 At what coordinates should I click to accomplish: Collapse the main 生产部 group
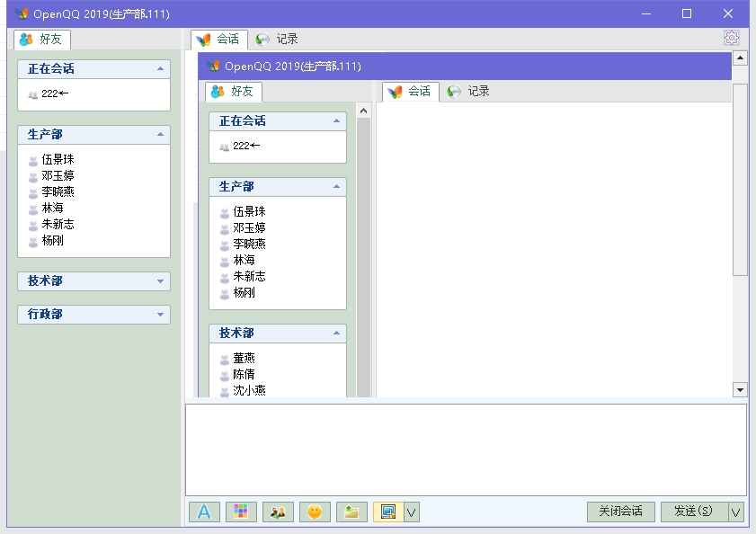click(x=161, y=135)
